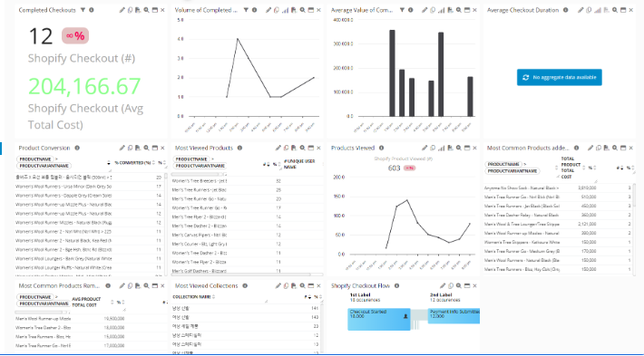Image resolution: width=644 pixels, height=356 pixels.
Task: Select PRODUCTNAME pill in Product Conversion
Action: 34,159
